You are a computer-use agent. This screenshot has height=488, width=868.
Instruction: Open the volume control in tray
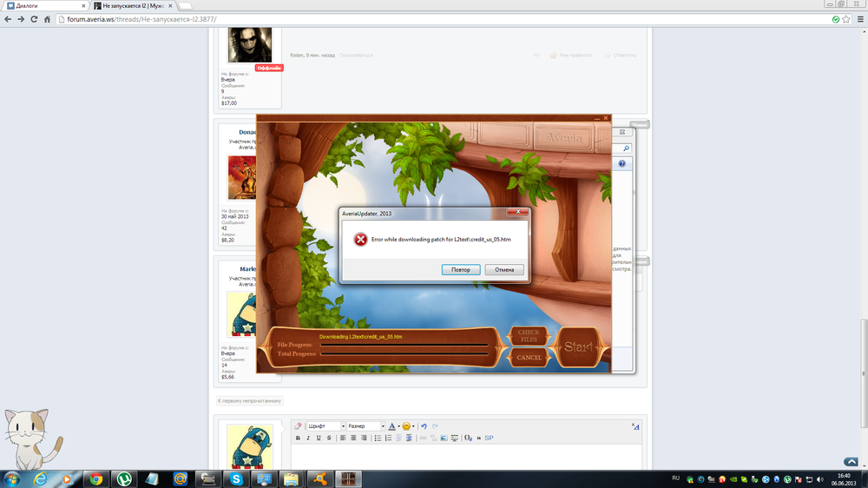tap(820, 479)
